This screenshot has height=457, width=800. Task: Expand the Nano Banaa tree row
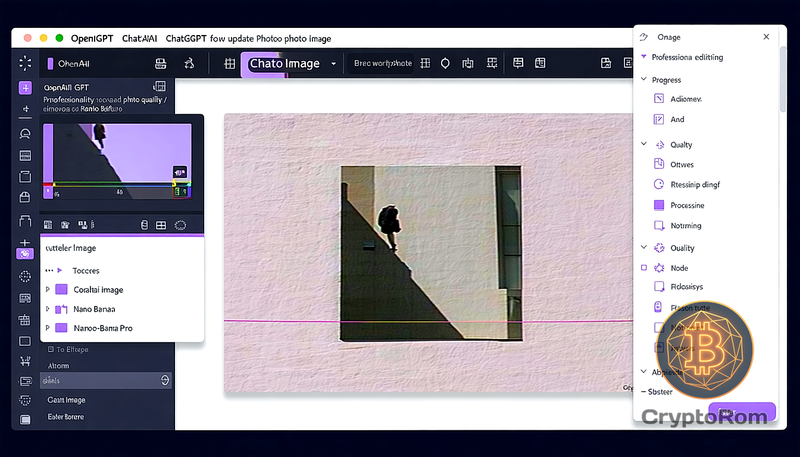(x=47, y=309)
